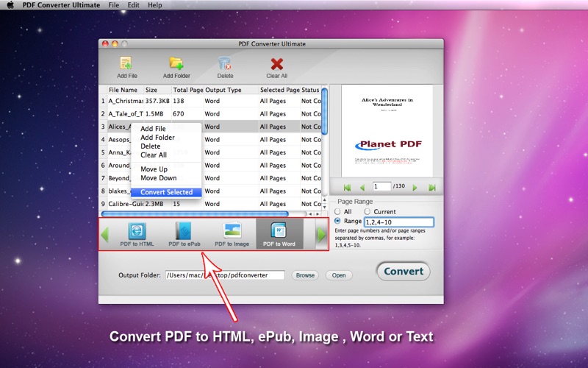This screenshot has height=368, width=588.
Task: Go to previous preview page
Action: point(362,187)
